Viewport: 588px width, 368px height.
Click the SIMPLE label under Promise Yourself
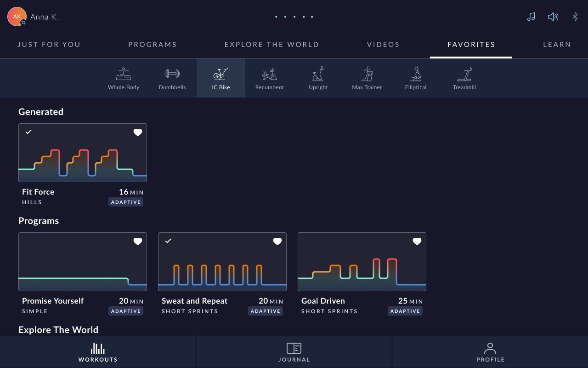click(x=35, y=311)
